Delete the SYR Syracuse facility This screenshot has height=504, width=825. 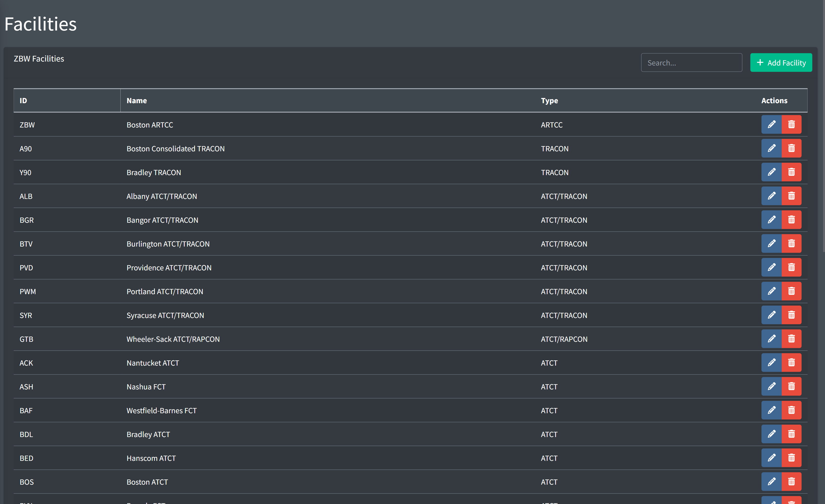[x=791, y=315]
